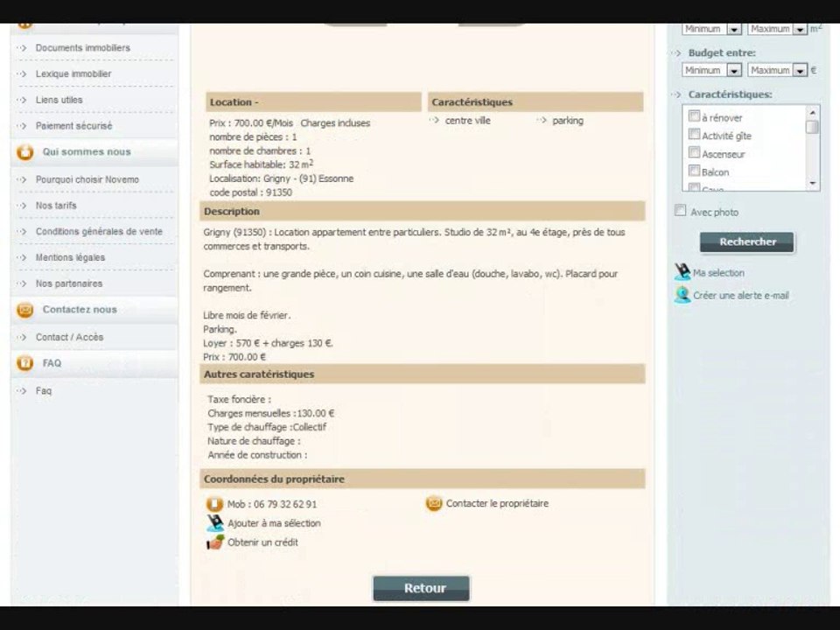Image resolution: width=840 pixels, height=630 pixels.
Task: Click Obtenir un crédit link
Action: (262, 542)
